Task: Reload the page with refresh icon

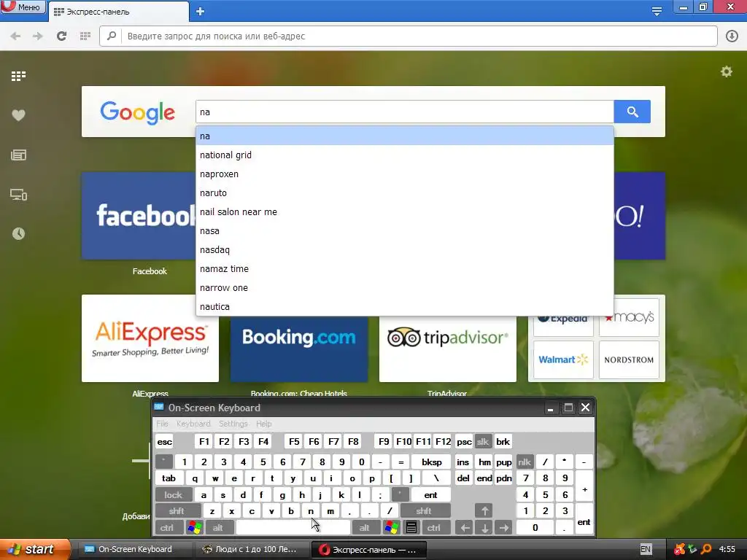Action: pyautogui.click(x=61, y=36)
